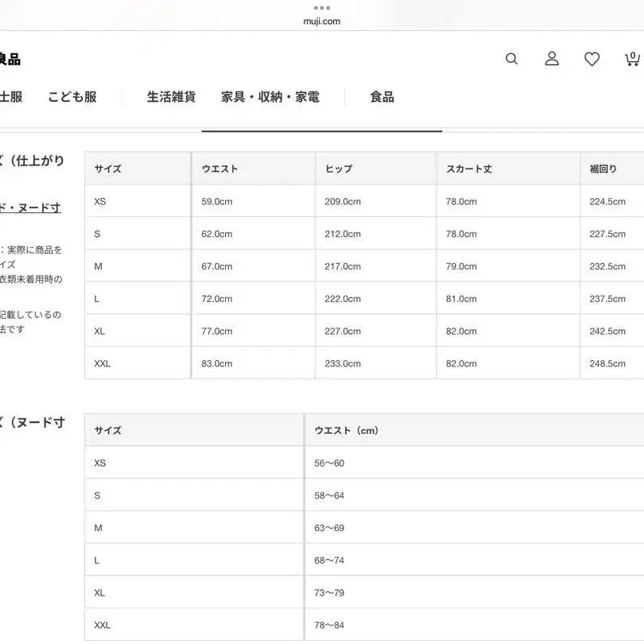Select the ウエスト（cm） header in nude table
This screenshot has height=644, width=644.
tap(475, 430)
